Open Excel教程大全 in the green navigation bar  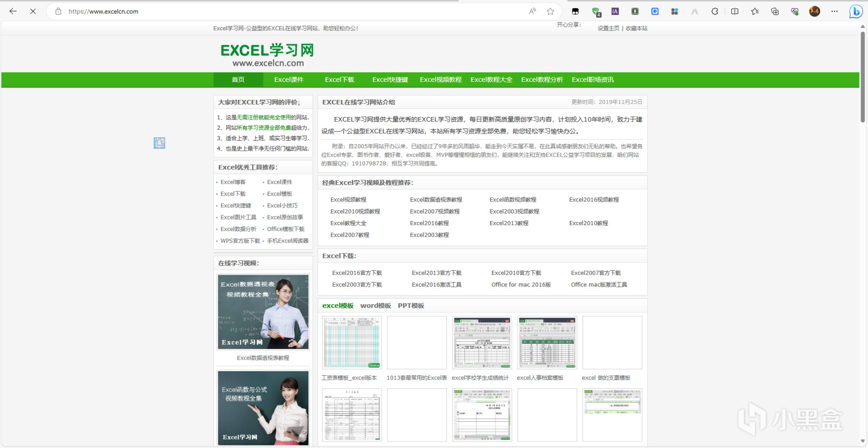(x=492, y=80)
